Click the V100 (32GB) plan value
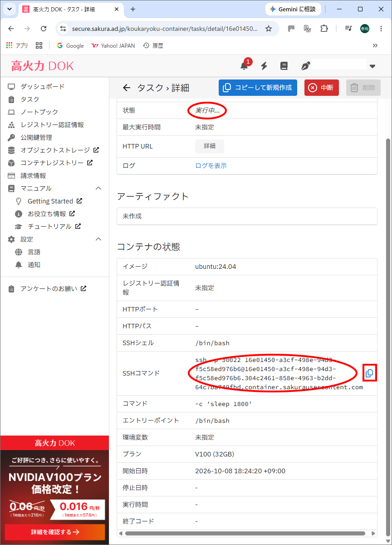 tap(215, 454)
